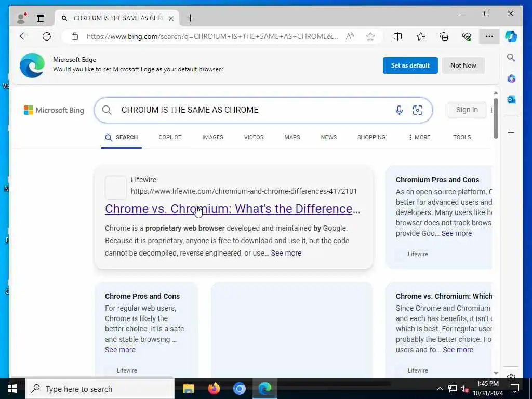The image size is (532, 399).
Task: Switch to the VIDEOS tab
Action: [254, 137]
